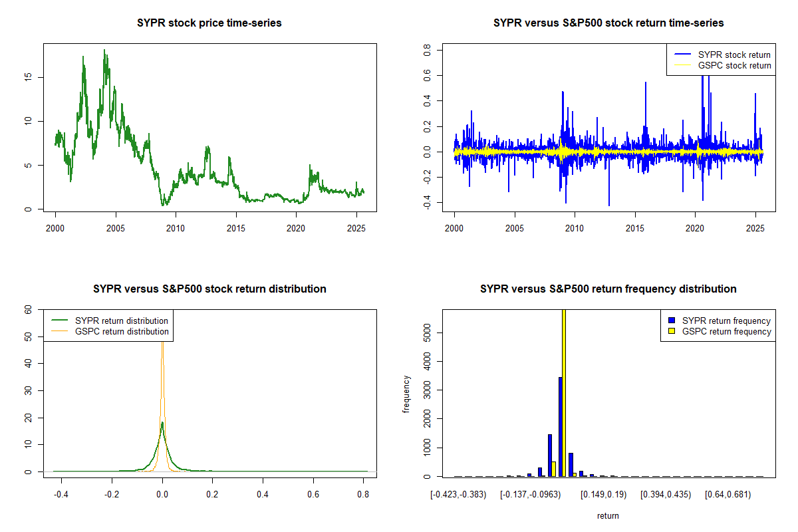Click the "GSPC return distribution" legend entry
The image size is (798, 532).
122,331
